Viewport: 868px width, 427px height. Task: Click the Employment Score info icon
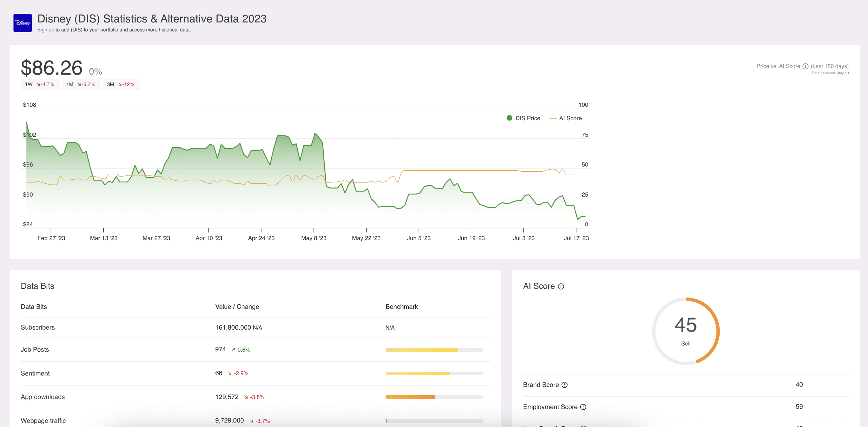pos(583,407)
